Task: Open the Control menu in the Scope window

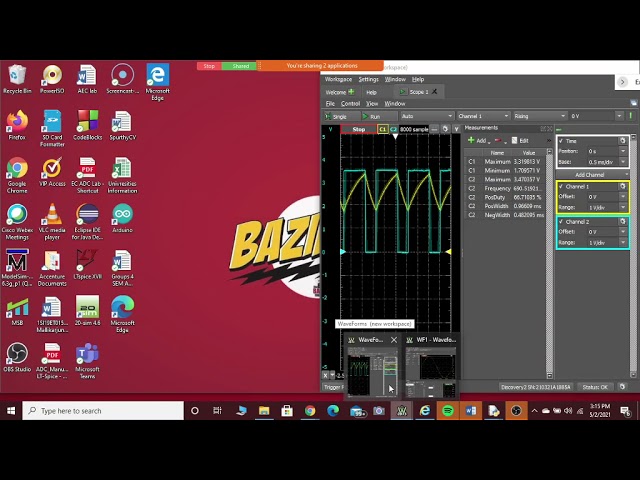Action: (x=350, y=104)
